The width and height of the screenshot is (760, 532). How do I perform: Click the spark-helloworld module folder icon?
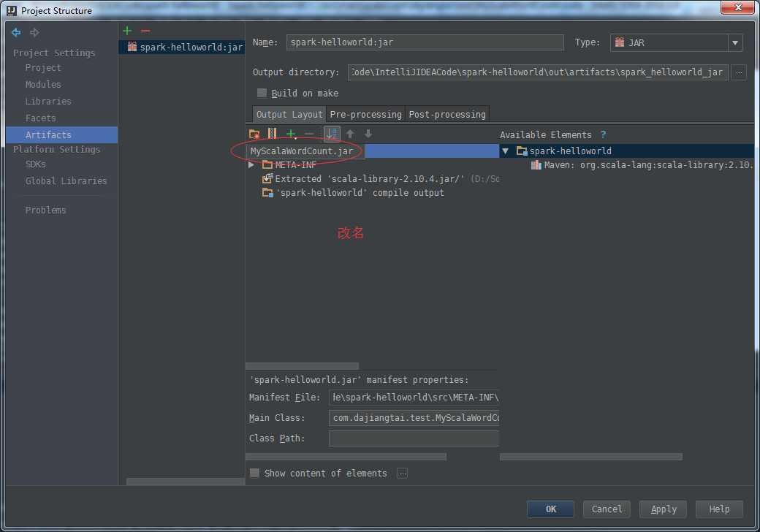[522, 151]
